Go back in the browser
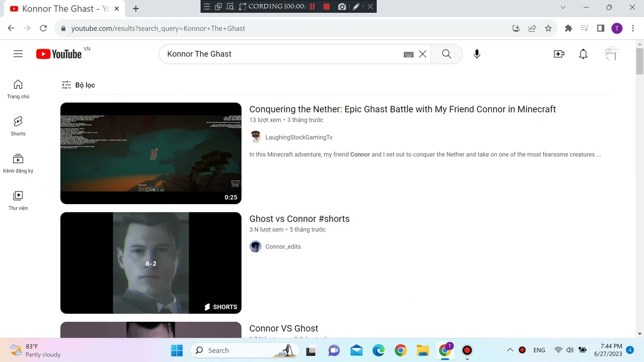 tap(11, 28)
